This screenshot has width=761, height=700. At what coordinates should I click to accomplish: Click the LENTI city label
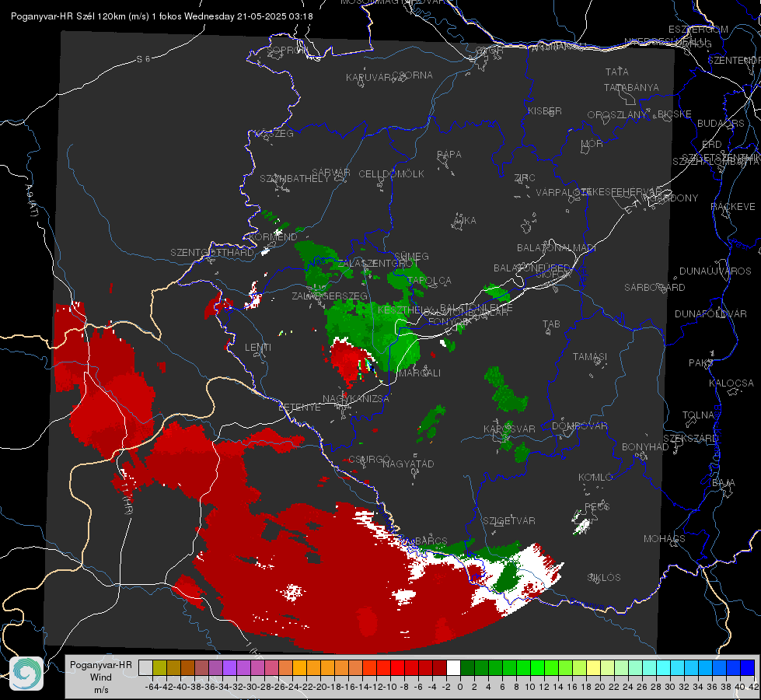(258, 348)
